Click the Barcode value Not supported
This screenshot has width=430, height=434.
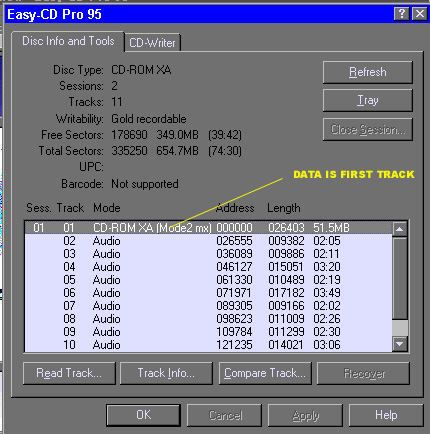[145, 184]
